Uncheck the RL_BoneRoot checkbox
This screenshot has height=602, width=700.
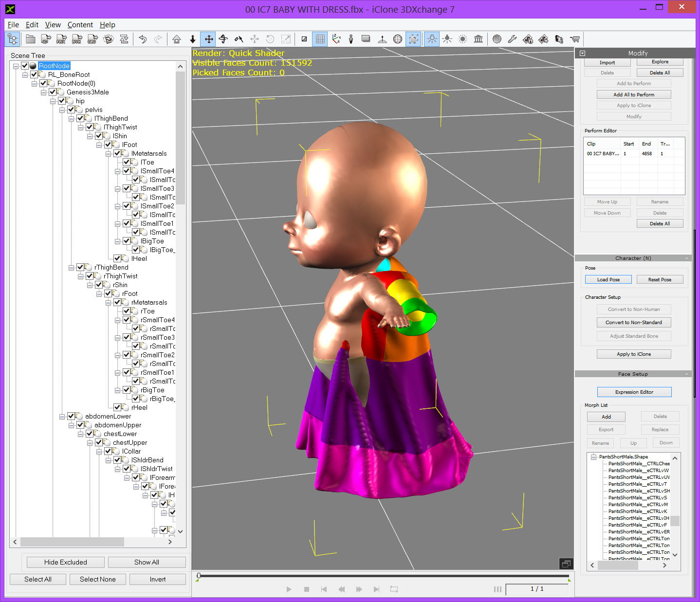pyautogui.click(x=34, y=74)
